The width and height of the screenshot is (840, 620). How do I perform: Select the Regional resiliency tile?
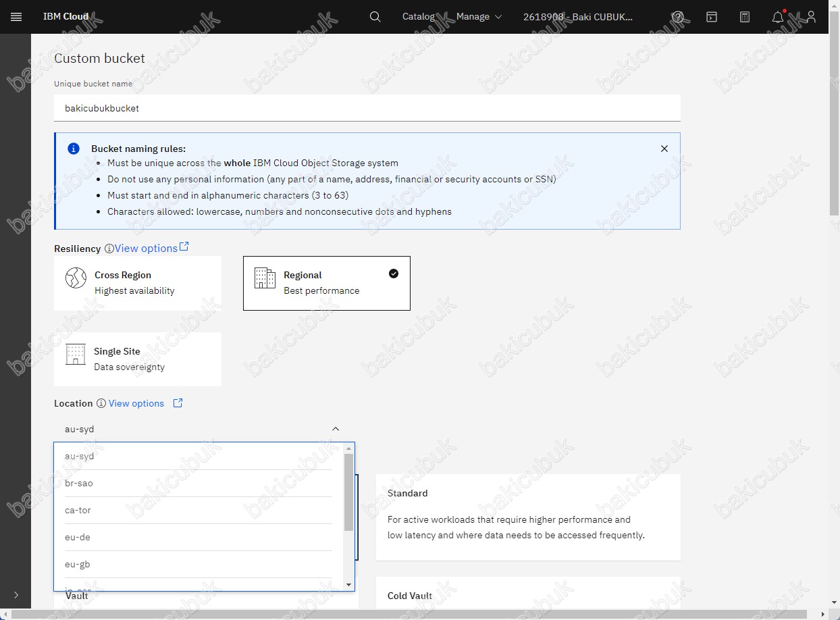coord(327,283)
